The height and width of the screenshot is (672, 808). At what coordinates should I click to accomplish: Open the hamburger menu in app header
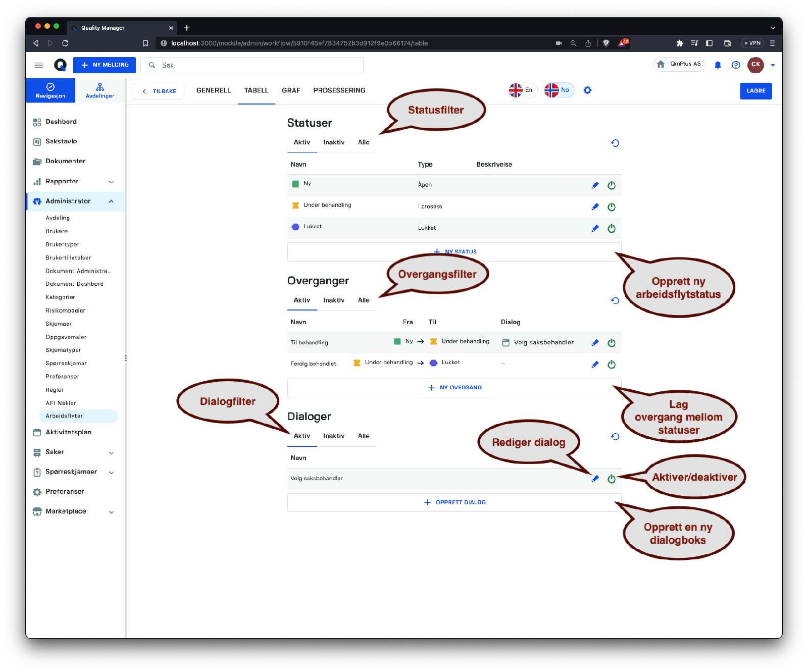(x=39, y=65)
